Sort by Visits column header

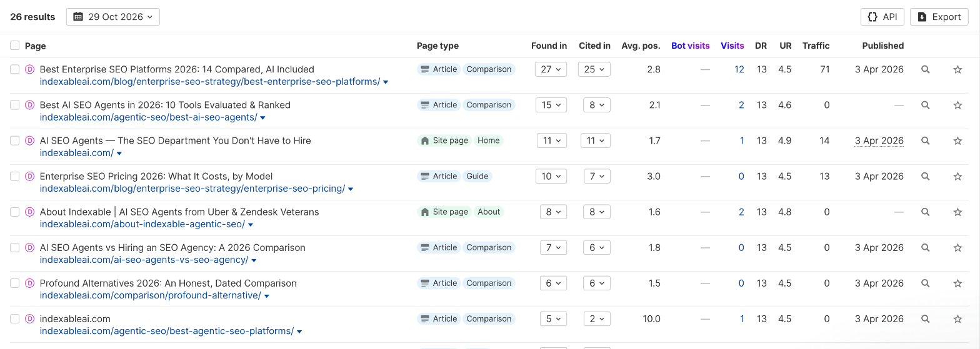[732, 46]
